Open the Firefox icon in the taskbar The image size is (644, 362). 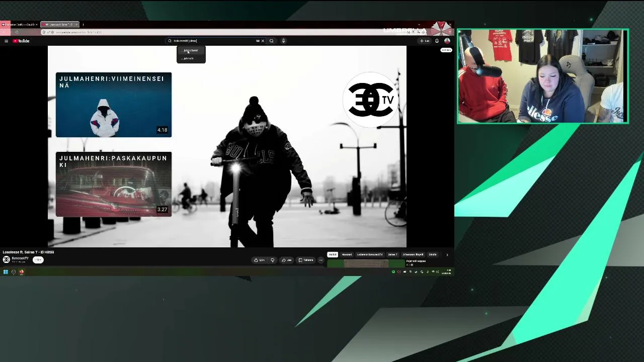point(22,272)
